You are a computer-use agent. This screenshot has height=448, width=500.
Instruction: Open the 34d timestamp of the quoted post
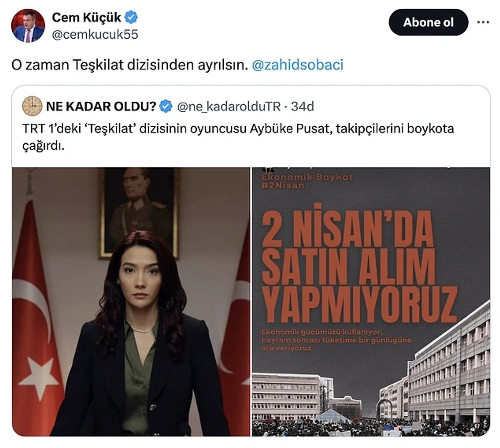302,107
